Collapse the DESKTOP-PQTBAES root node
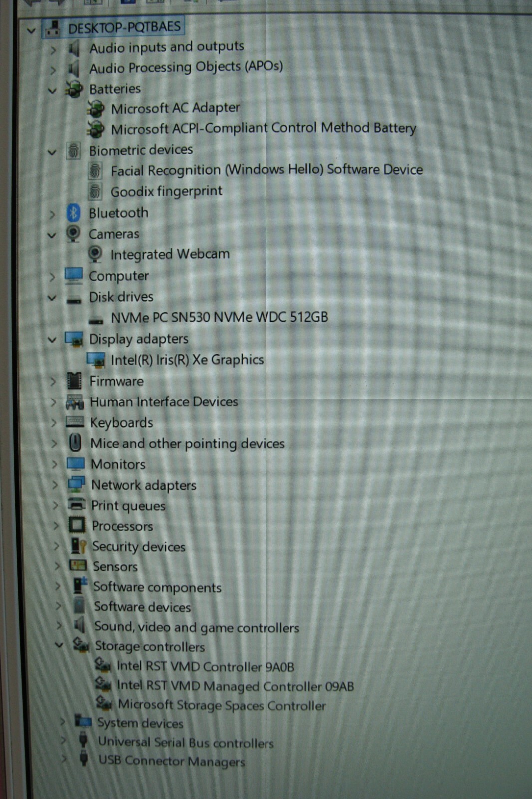Viewport: 532px width, 799px height. click(31, 31)
